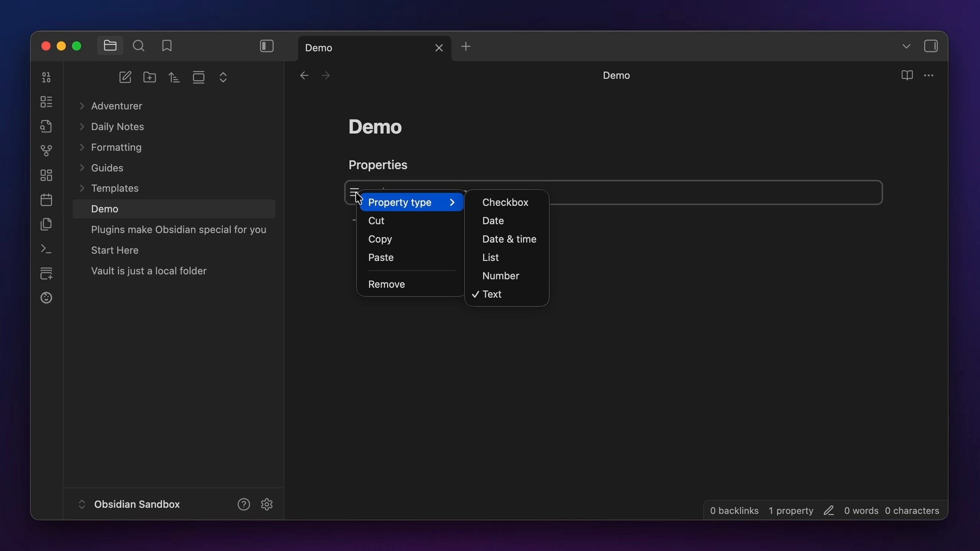The width and height of the screenshot is (980, 551).
Task: Expand the Adventurer folder
Action: pyautogui.click(x=116, y=106)
